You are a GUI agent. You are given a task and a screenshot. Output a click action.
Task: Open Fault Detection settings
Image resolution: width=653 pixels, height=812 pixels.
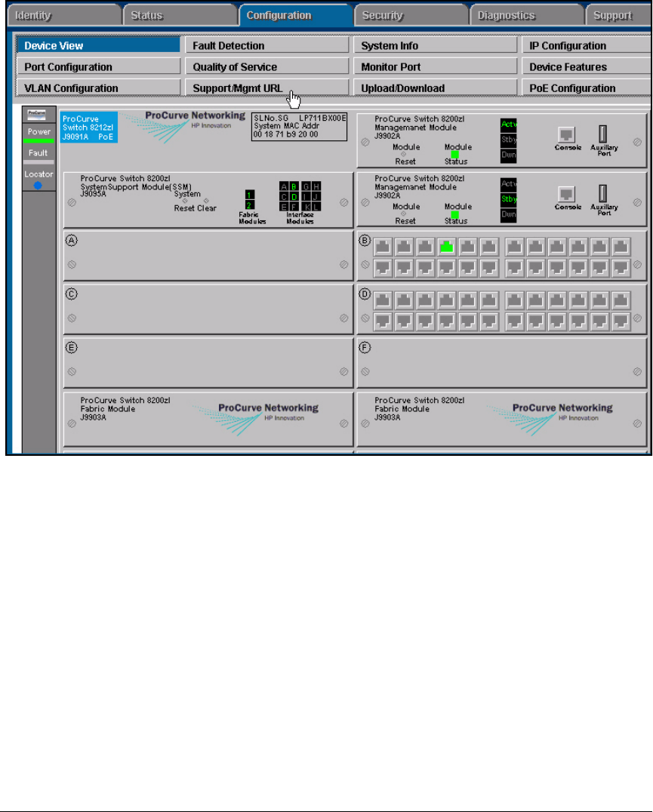pyautogui.click(x=266, y=45)
